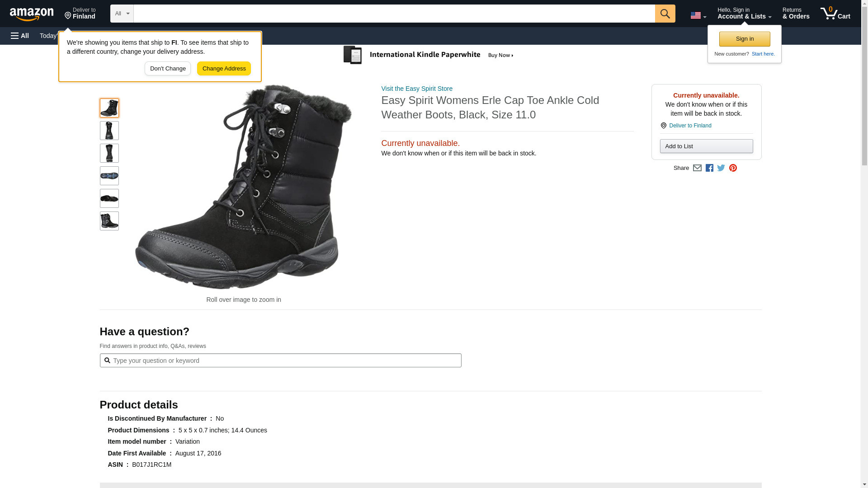Viewport: 868px width, 488px height.
Task: Share product on Twitter
Action: point(721,168)
